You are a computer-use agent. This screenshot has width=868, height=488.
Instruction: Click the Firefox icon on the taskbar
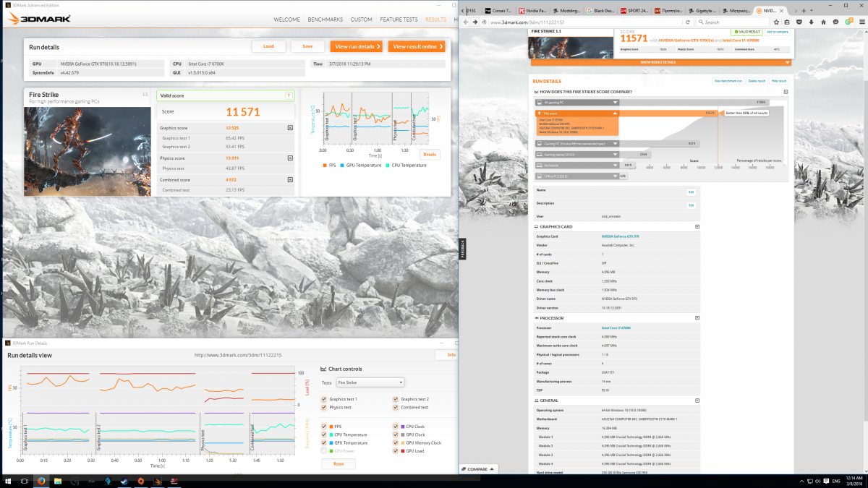tap(41, 480)
